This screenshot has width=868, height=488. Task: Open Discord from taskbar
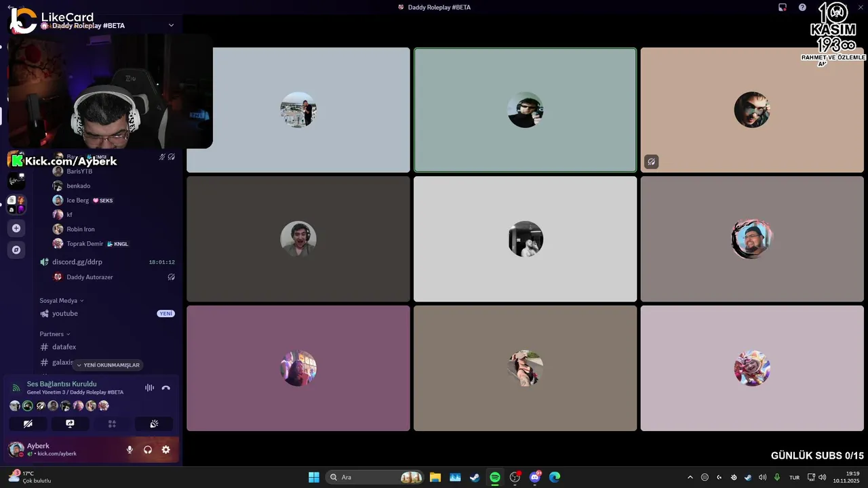[x=535, y=477]
